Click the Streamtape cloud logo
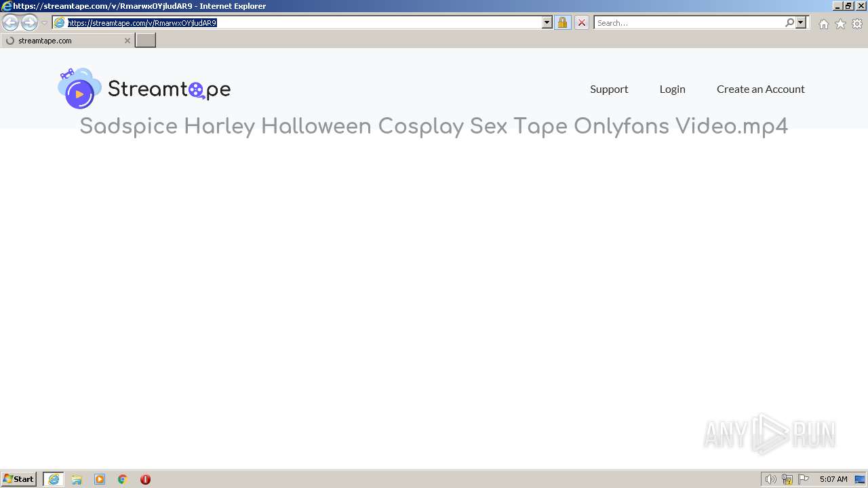Viewport: 868px width, 488px height. point(144,89)
